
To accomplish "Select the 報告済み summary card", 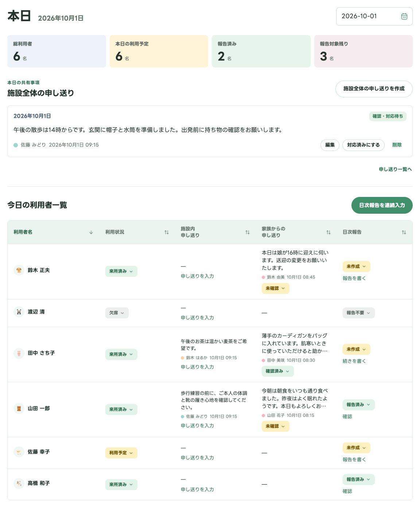I will coord(261,51).
